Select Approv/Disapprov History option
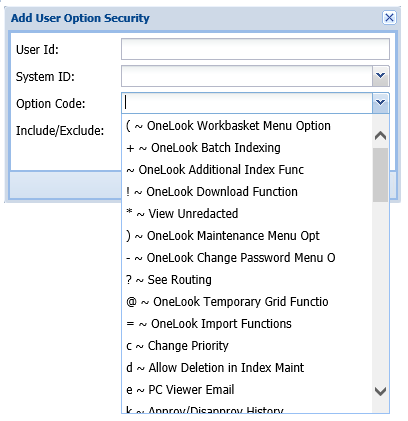Viewport: 408px width, 421px height. (247, 408)
